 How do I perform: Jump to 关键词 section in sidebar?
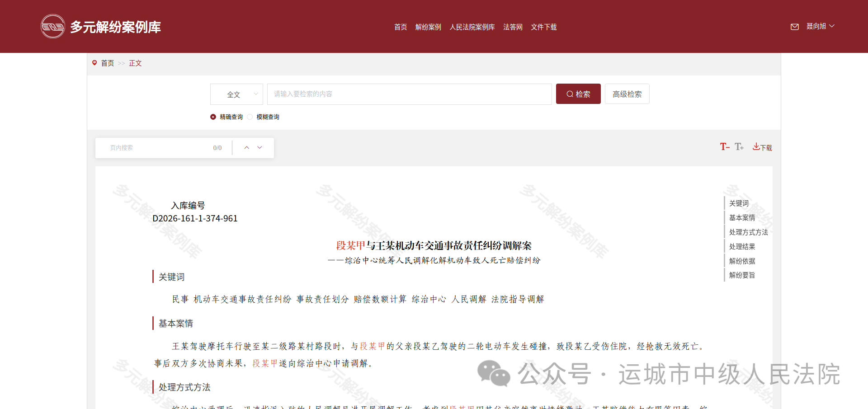coord(739,203)
